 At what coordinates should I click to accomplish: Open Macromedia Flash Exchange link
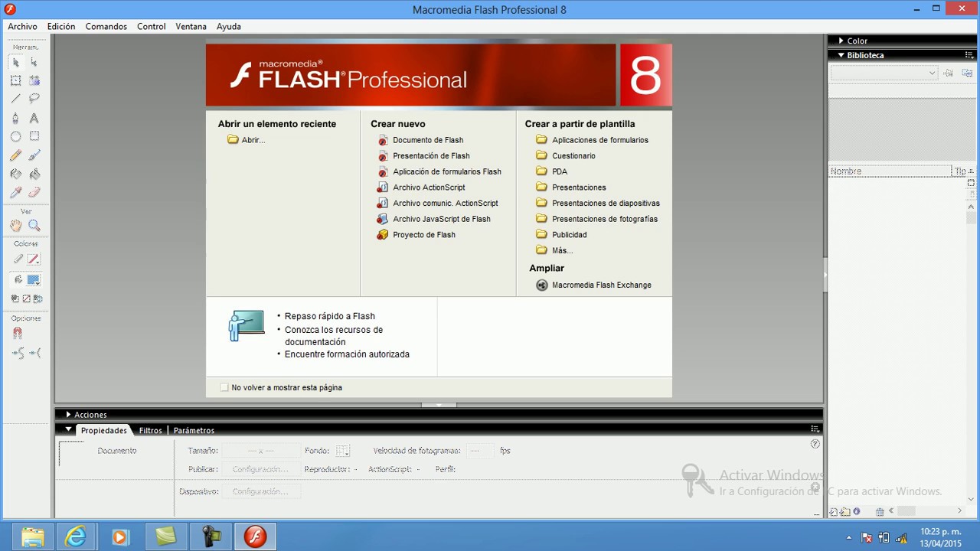[x=602, y=285]
